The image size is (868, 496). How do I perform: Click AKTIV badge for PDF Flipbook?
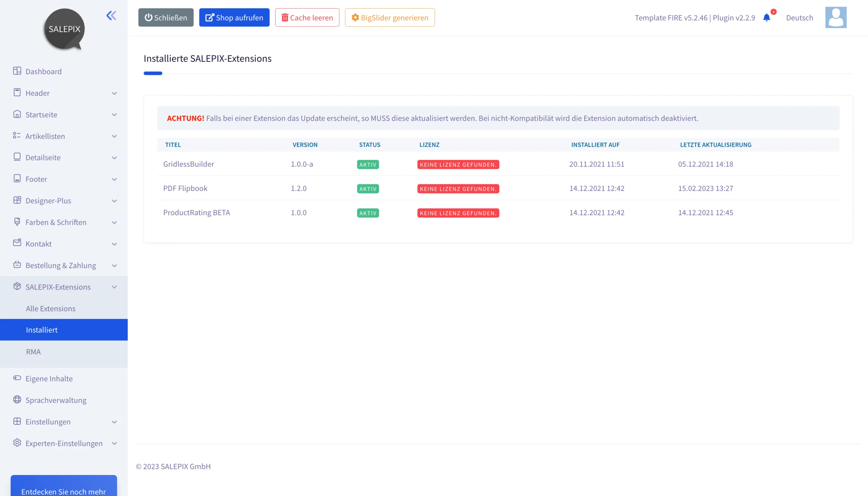pyautogui.click(x=368, y=189)
